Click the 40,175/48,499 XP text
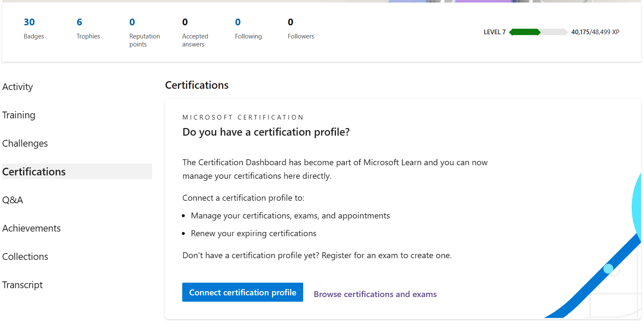The height and width of the screenshot is (330, 644). coord(595,32)
